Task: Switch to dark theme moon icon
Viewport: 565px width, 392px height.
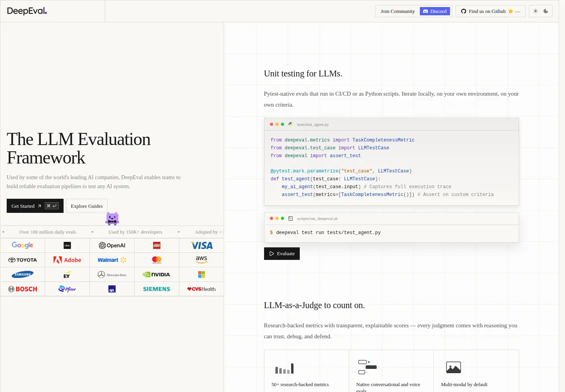Action: pos(546,11)
